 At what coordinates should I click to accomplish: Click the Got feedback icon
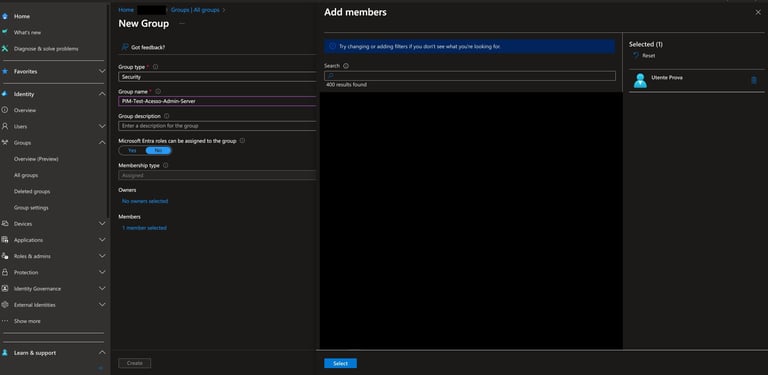click(x=125, y=47)
